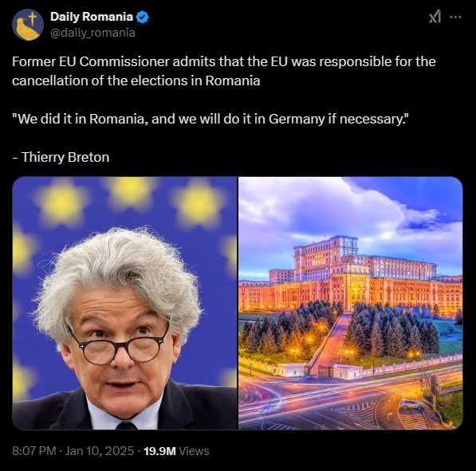476x471 pixels.
Task: Click the quote "We did it in Romania"
Action: [81, 119]
